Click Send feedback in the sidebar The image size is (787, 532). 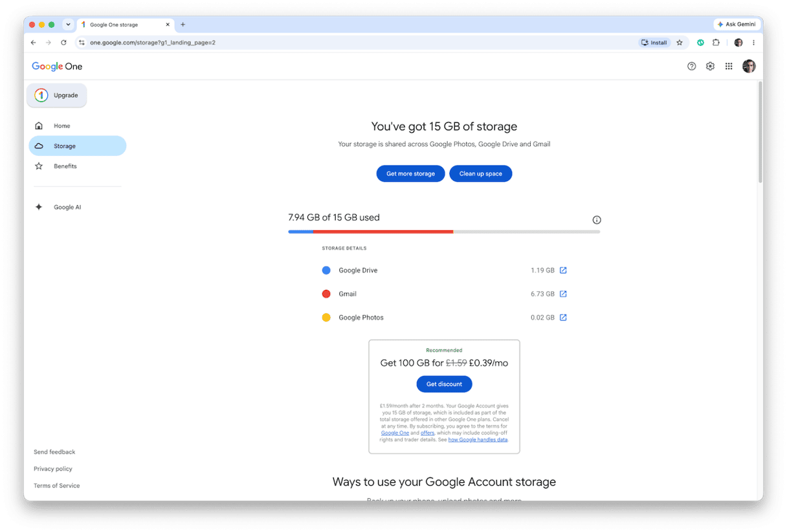tap(54, 452)
